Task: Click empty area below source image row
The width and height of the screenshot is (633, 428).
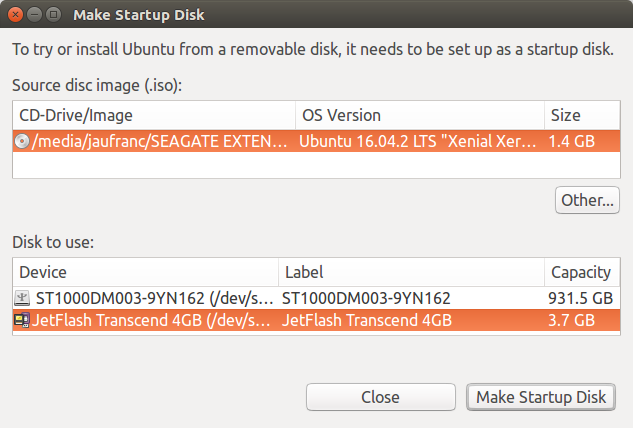Action: coord(316,165)
